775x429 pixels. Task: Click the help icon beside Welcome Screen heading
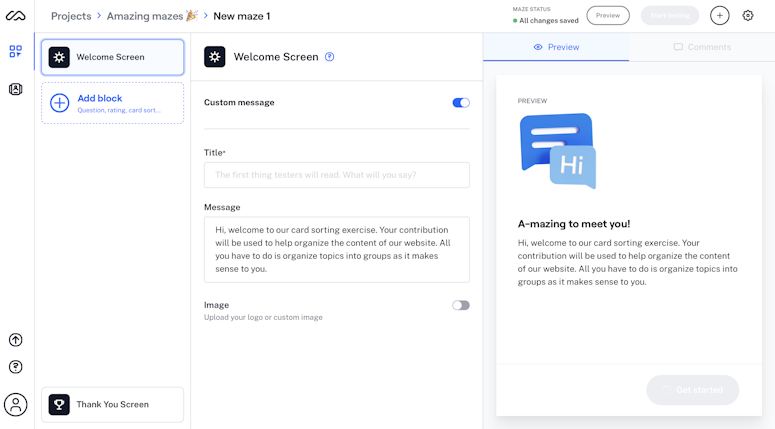pyautogui.click(x=330, y=57)
